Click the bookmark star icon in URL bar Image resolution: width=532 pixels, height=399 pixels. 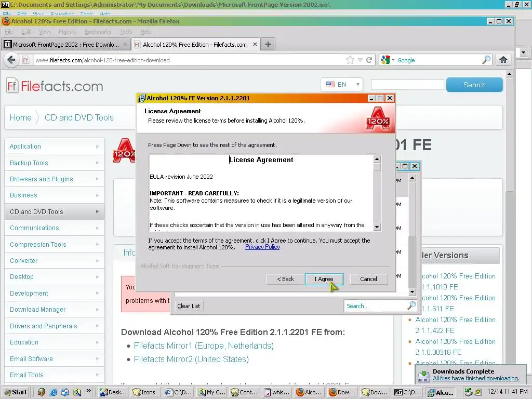pyautogui.click(x=350, y=60)
